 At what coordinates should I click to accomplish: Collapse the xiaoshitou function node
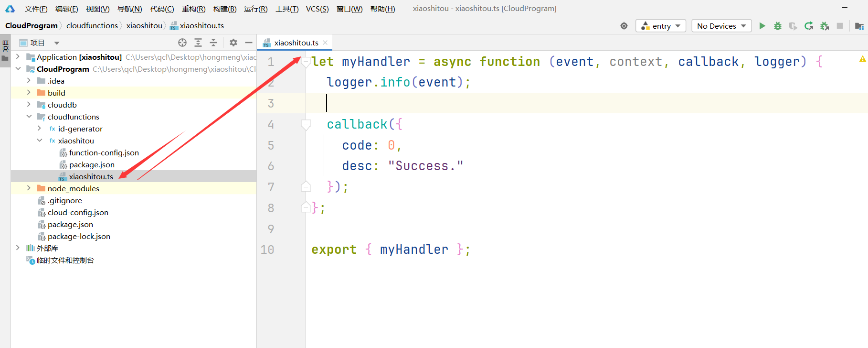[40, 141]
